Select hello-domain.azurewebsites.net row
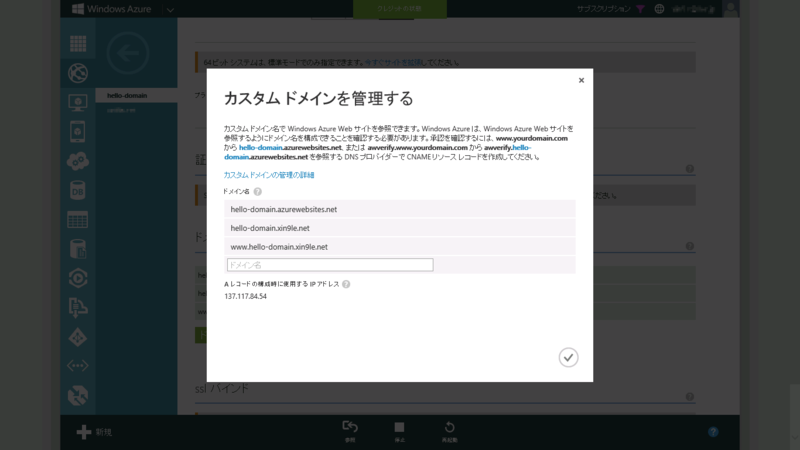800x450 pixels. point(399,209)
